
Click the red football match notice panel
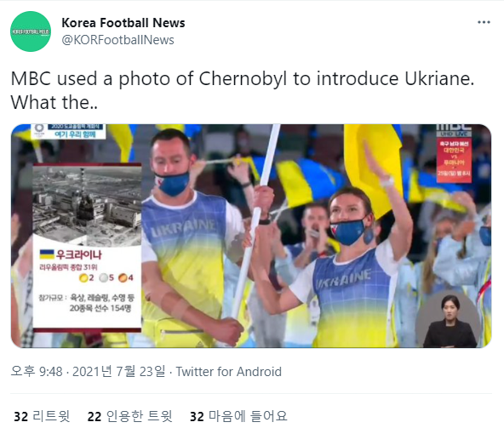(x=454, y=160)
